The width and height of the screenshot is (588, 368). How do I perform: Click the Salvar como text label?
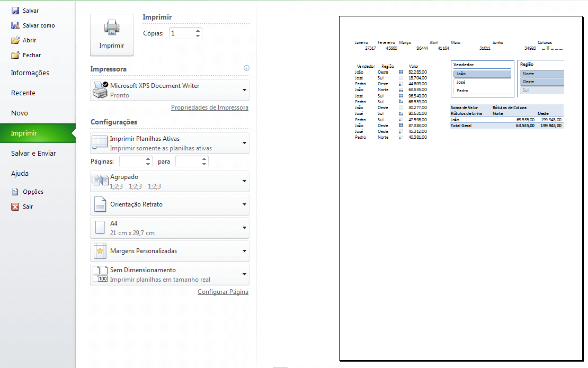(x=39, y=25)
